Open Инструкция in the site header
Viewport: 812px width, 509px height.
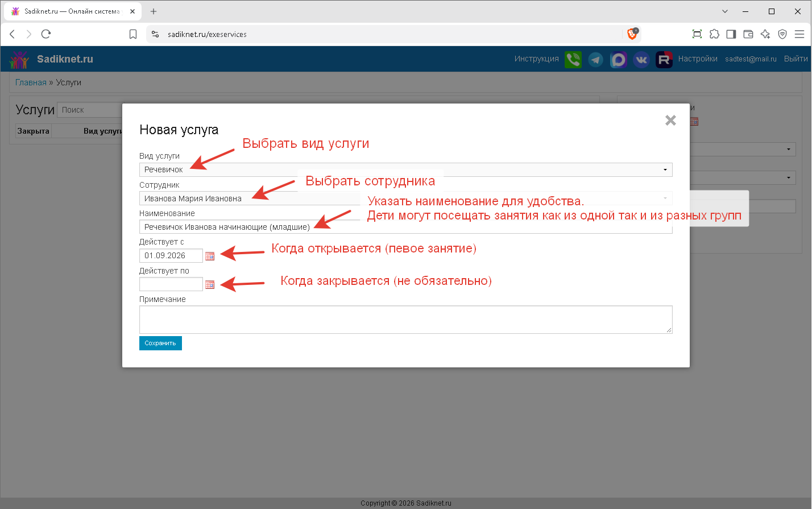click(537, 59)
